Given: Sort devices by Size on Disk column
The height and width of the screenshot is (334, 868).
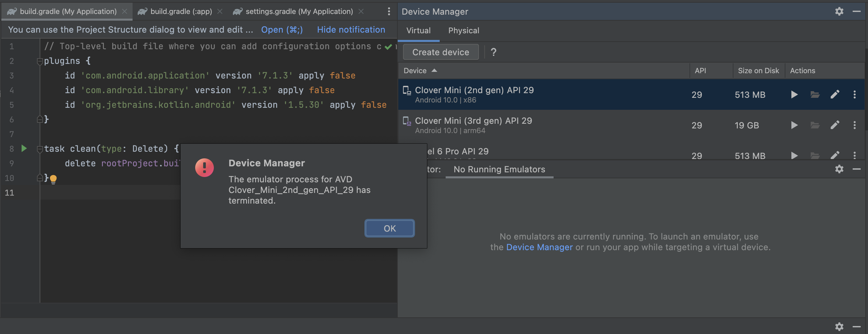Looking at the screenshot, I should [758, 71].
